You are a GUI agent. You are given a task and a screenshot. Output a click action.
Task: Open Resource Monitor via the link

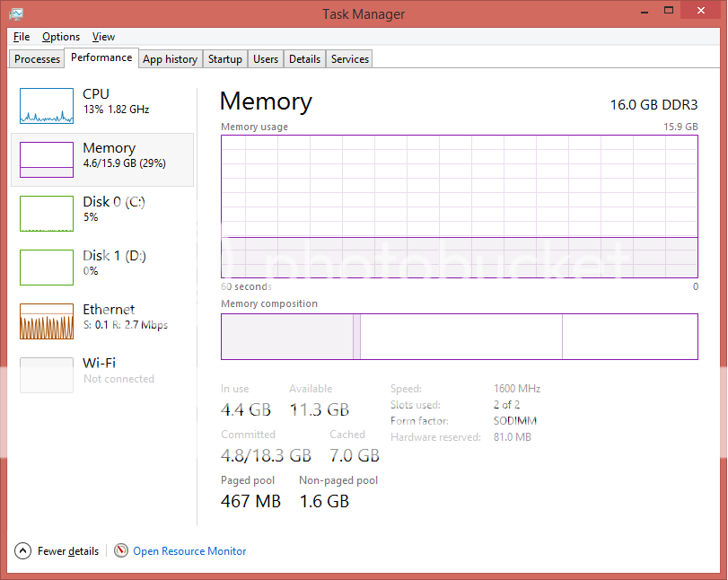tap(189, 550)
